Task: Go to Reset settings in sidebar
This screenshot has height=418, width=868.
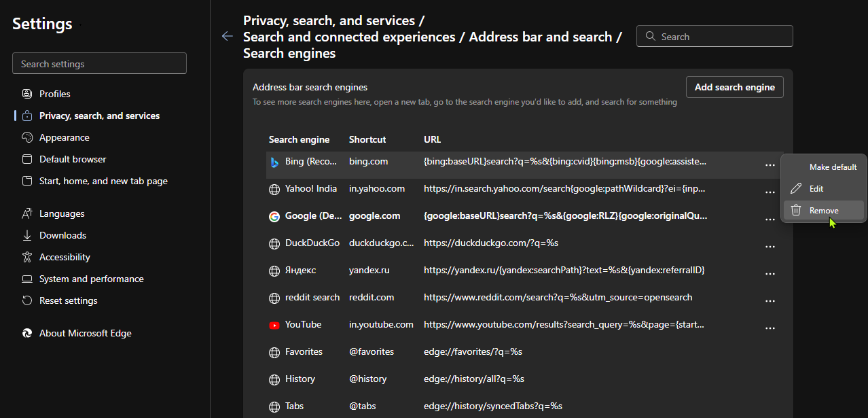Action: tap(68, 300)
